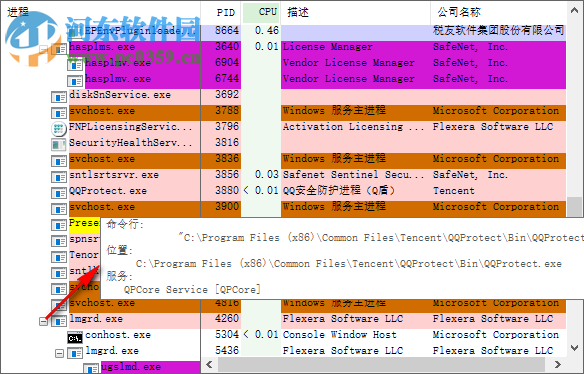Click the ugslmd.exe process icon
This screenshot has height=374, width=584.
tap(91, 369)
